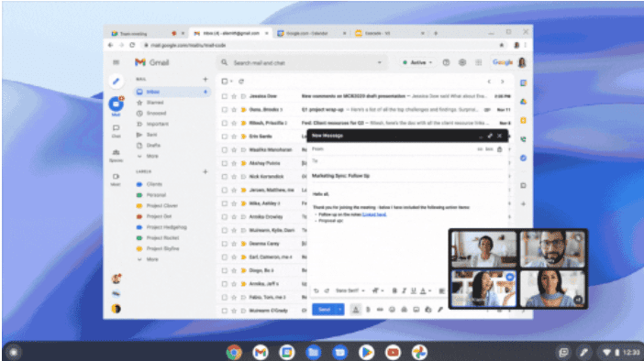Tick the checkbox for Akshay Potnis email
Image resolution: width=644 pixels, height=361 pixels.
click(224, 163)
